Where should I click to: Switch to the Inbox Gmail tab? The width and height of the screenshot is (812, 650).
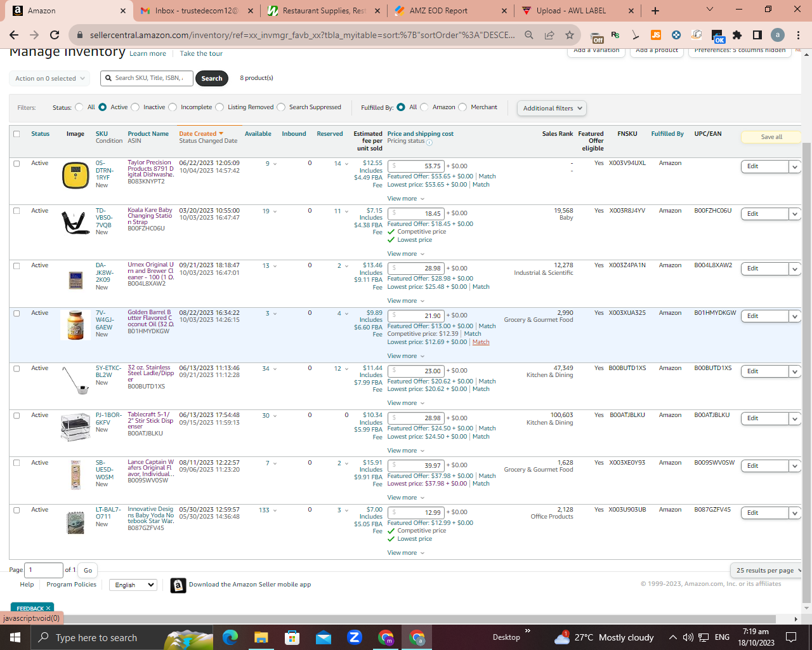197,11
